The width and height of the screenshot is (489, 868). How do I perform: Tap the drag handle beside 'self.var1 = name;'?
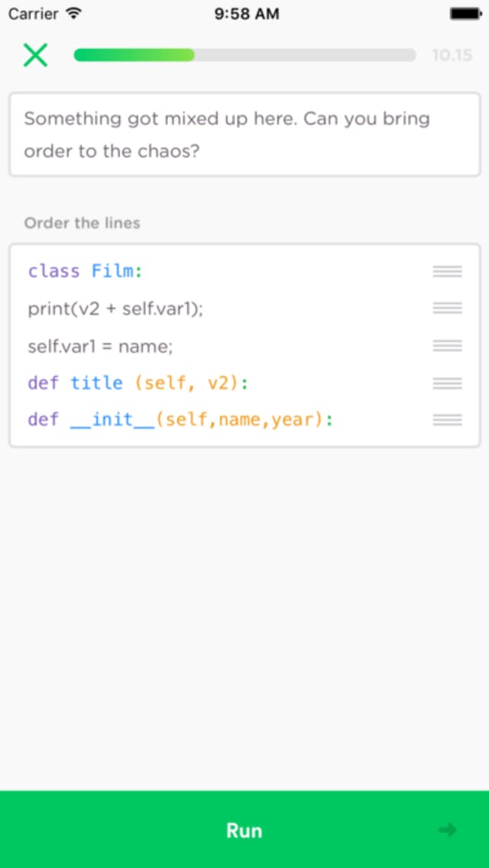447,346
